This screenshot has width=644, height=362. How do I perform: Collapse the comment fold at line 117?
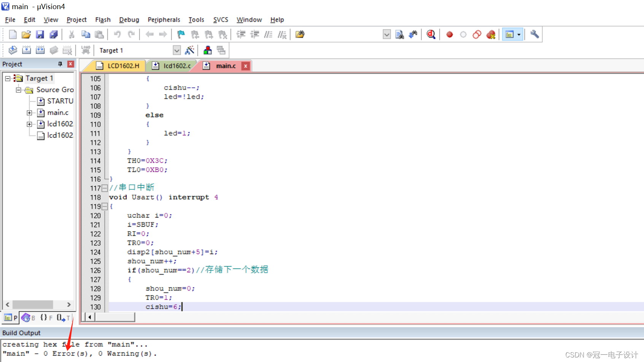click(x=105, y=188)
